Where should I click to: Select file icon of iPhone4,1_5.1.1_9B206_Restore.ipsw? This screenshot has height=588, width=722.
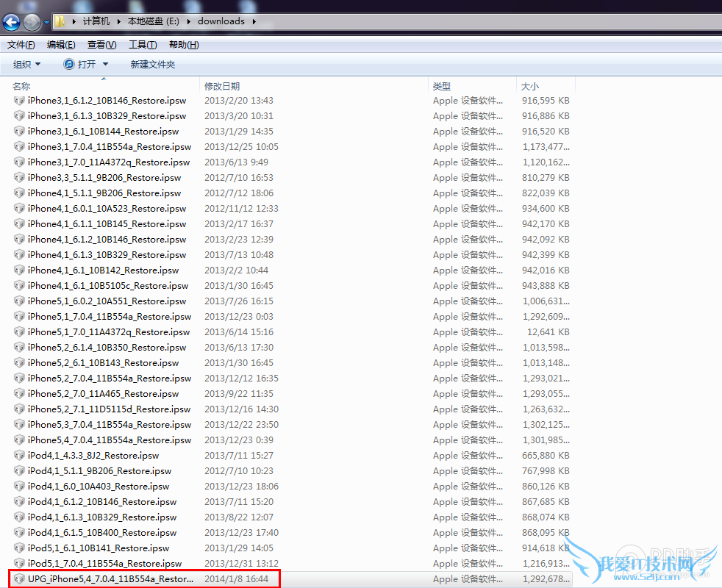19,193
